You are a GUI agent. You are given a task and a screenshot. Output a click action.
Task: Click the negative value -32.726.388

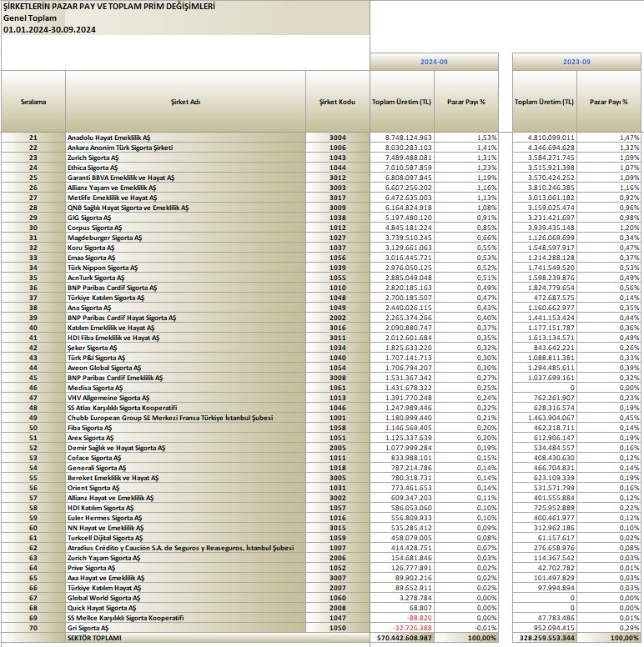(x=410, y=628)
